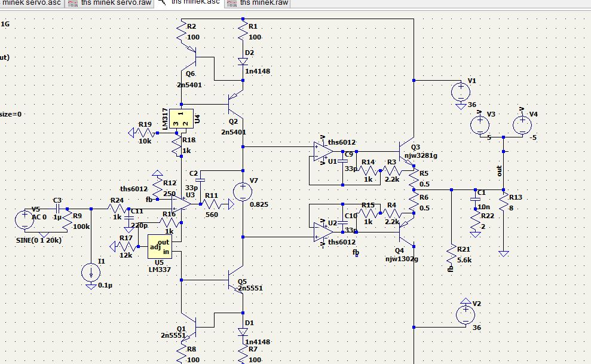The width and height of the screenshot is (591, 364).
Task: Click the 'fb' label below R21
Action: (450, 269)
